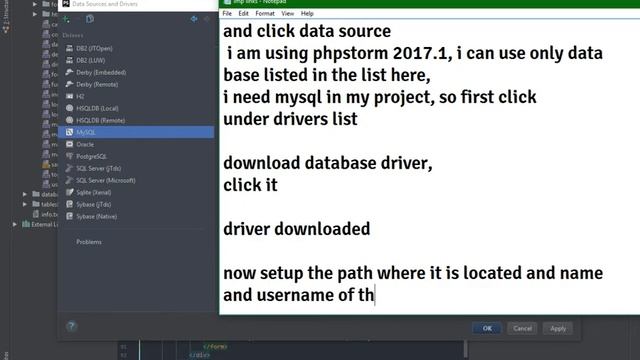Click the help question mark icon
640x360 pixels.
click(x=71, y=326)
